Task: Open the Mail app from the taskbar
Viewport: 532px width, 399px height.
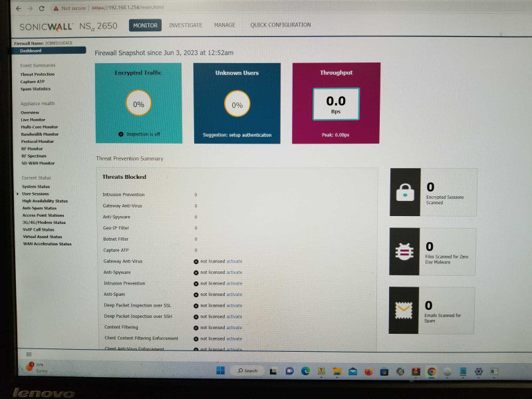Action: (353, 372)
